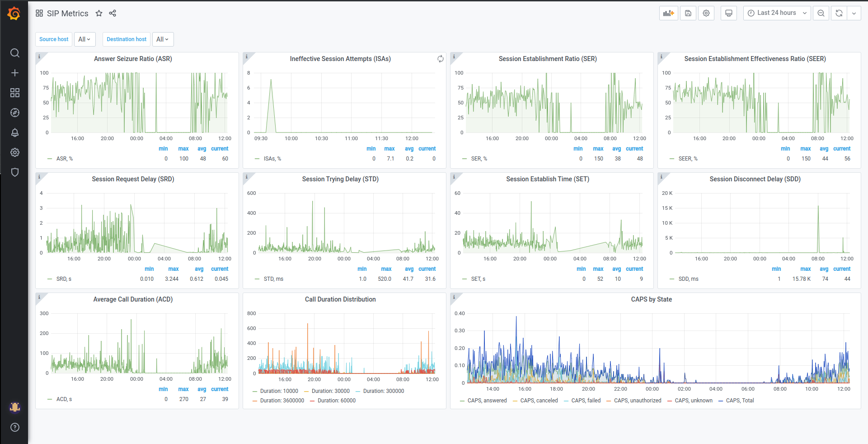Click the Add panel icon in the toolbar
868x444 pixels.
[x=668, y=13]
